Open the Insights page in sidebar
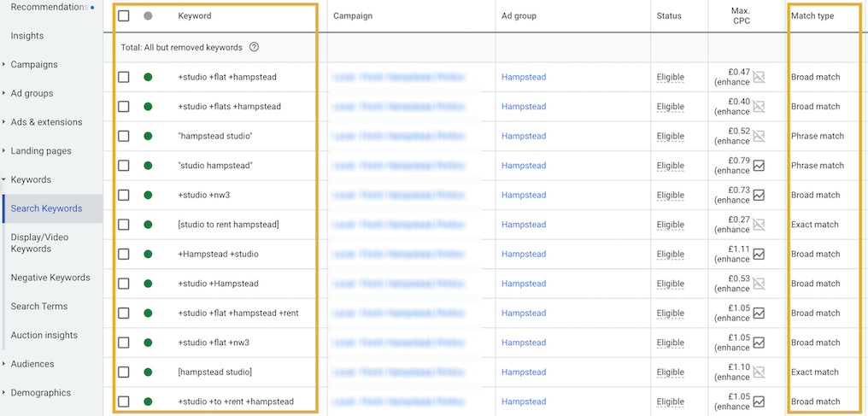Viewport: 868px width, 416px height. pyautogui.click(x=27, y=36)
